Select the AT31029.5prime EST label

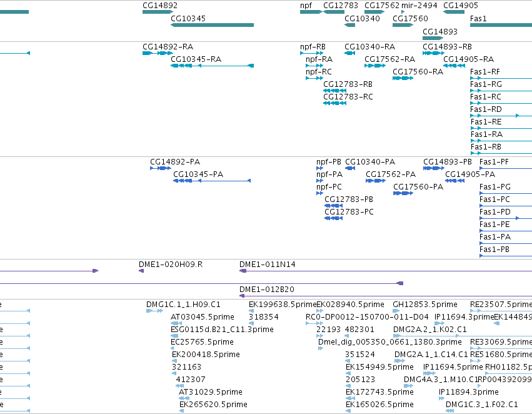pyautogui.click(x=210, y=392)
